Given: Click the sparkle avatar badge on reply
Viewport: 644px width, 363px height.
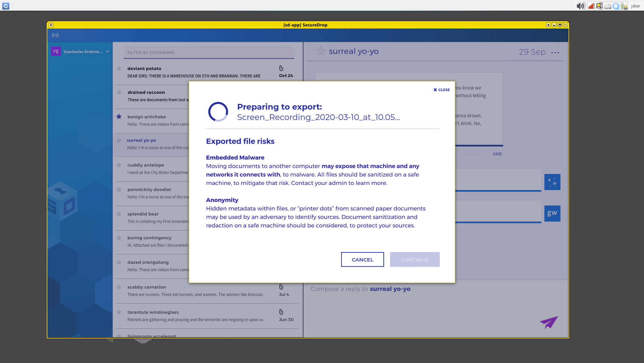Looking at the screenshot, I should tap(552, 182).
